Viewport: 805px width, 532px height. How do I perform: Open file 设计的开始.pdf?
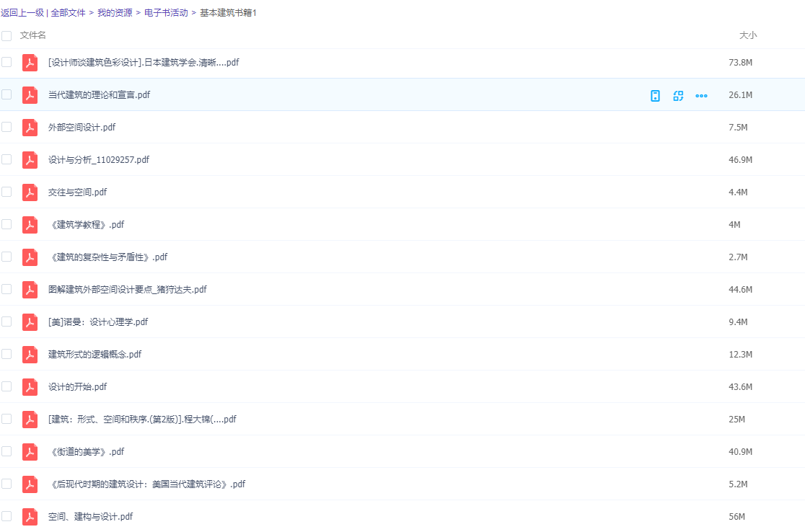(77, 387)
